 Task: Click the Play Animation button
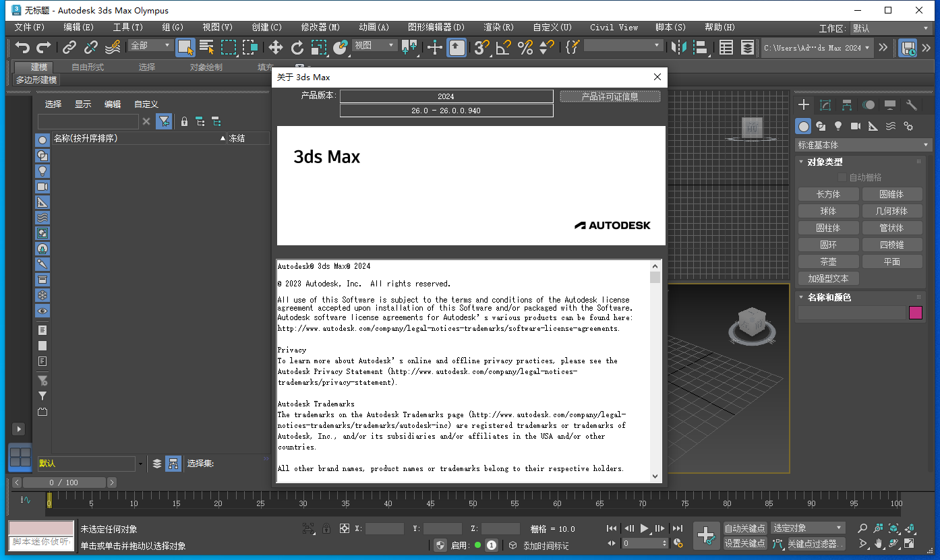coord(645,528)
